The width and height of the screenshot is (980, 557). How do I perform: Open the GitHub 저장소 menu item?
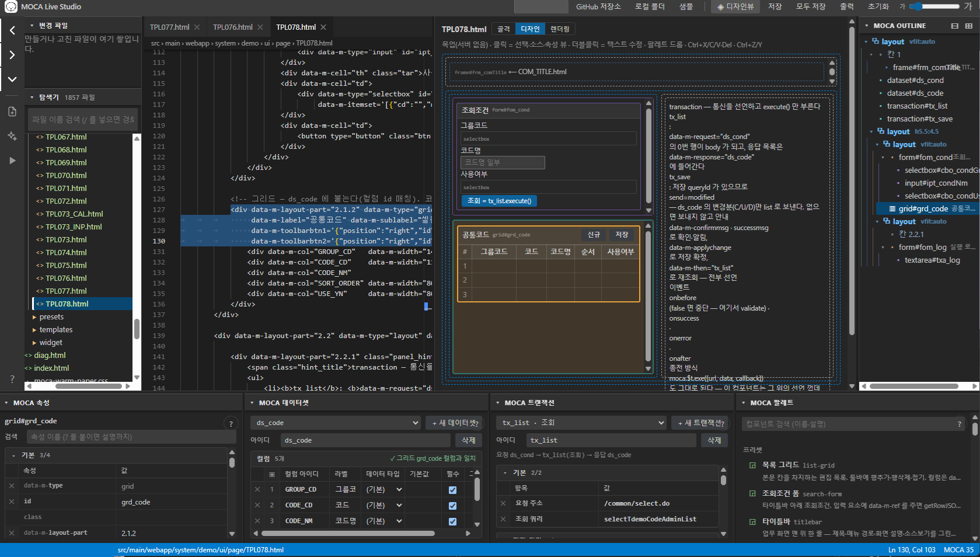pyautogui.click(x=598, y=7)
